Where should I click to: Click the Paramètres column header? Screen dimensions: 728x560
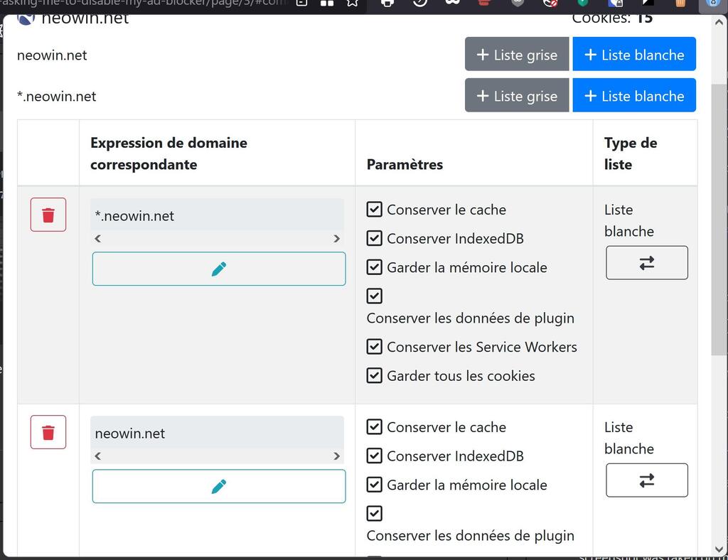coord(405,164)
